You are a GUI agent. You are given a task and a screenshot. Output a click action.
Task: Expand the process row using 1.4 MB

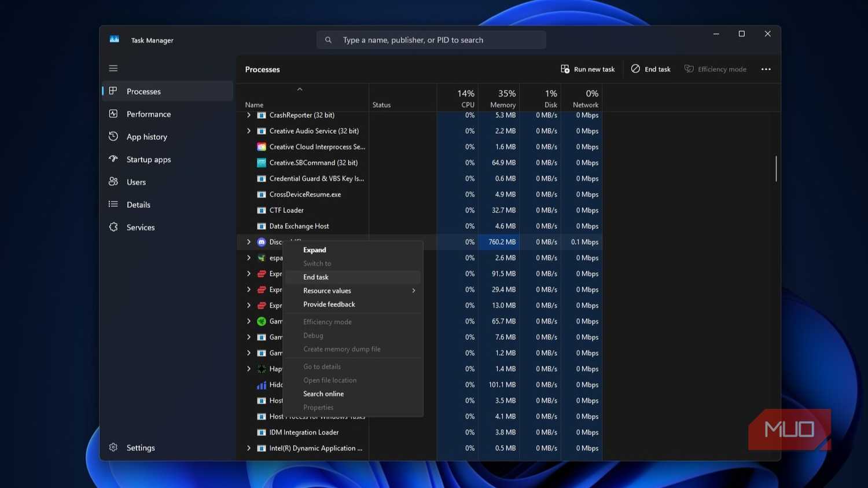(249, 369)
